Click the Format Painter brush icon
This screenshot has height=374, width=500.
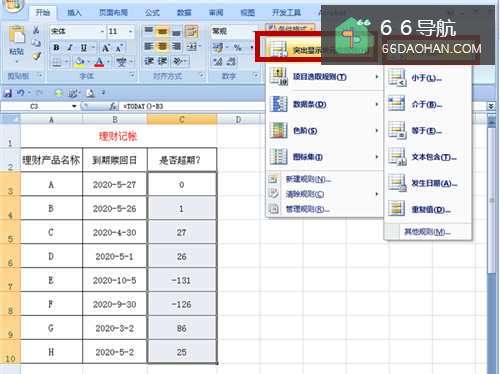36,56
